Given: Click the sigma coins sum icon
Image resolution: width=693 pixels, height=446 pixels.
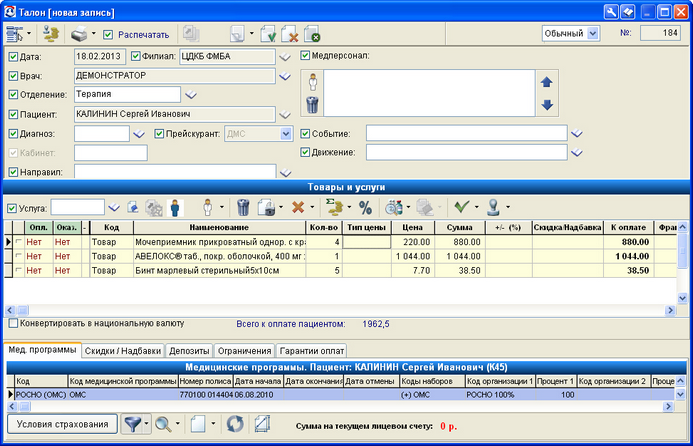Looking at the screenshot, I should point(334,207).
